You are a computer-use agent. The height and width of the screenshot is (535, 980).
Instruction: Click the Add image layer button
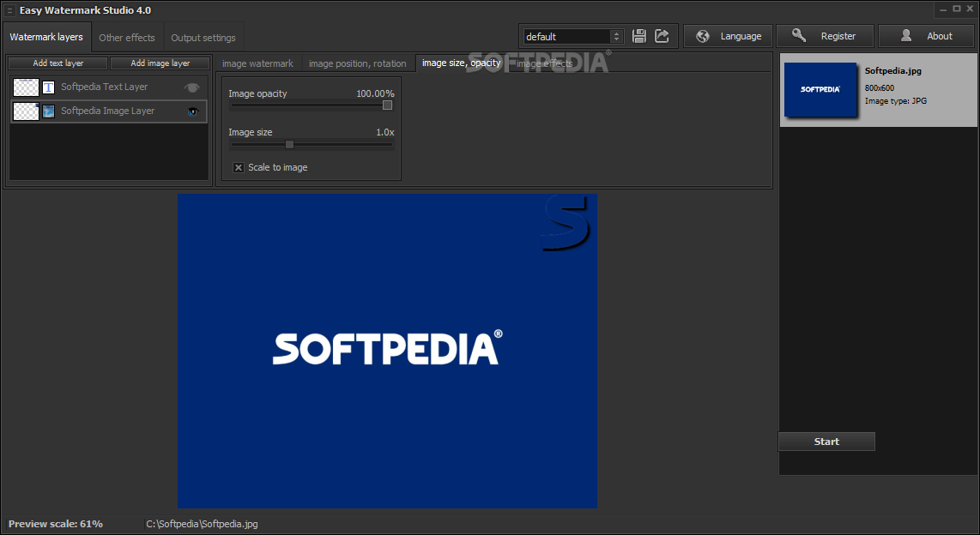(x=160, y=63)
